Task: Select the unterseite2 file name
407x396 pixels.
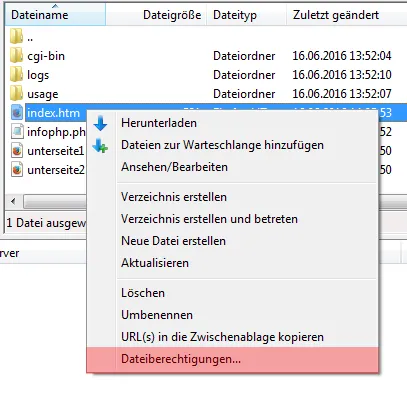Action: [x=56, y=170]
